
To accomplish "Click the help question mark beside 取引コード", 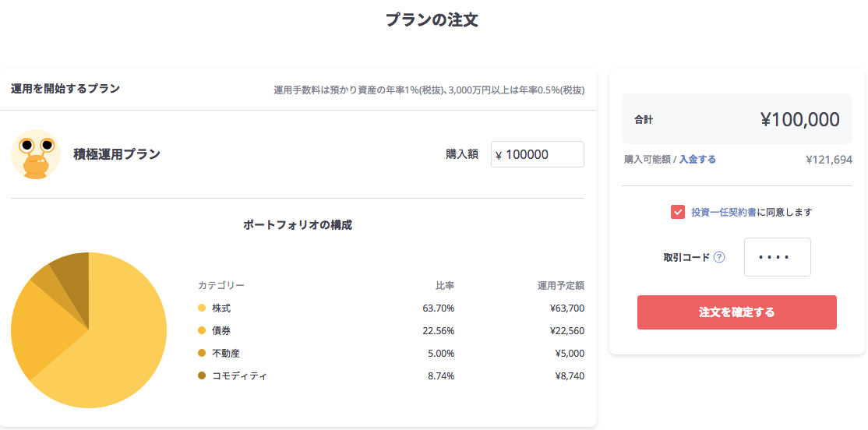I will point(719,257).
